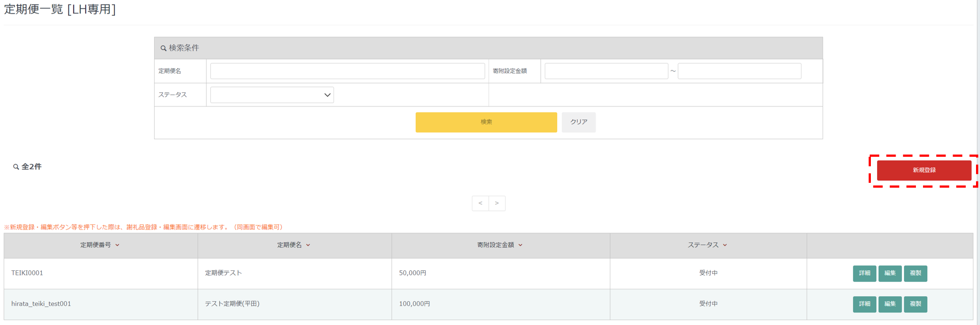The width and height of the screenshot is (980, 325).
Task: Sort by ステータス column header
Action: coord(707,245)
